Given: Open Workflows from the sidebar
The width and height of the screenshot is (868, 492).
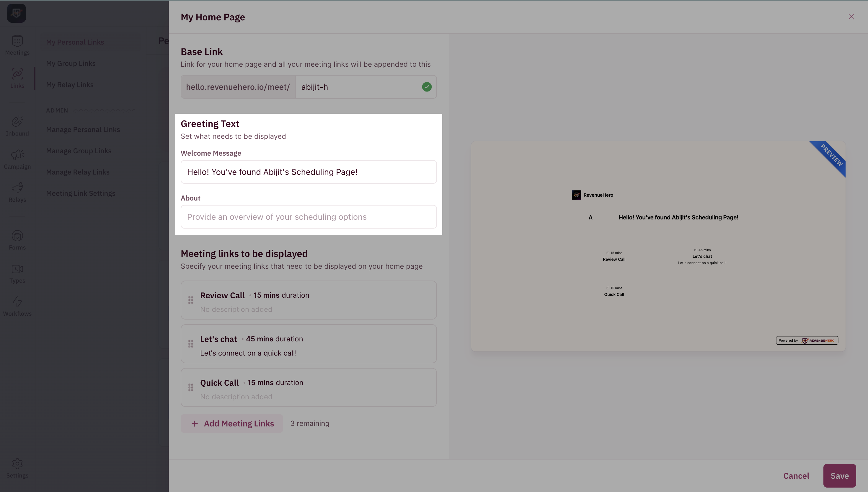Looking at the screenshot, I should [17, 307].
